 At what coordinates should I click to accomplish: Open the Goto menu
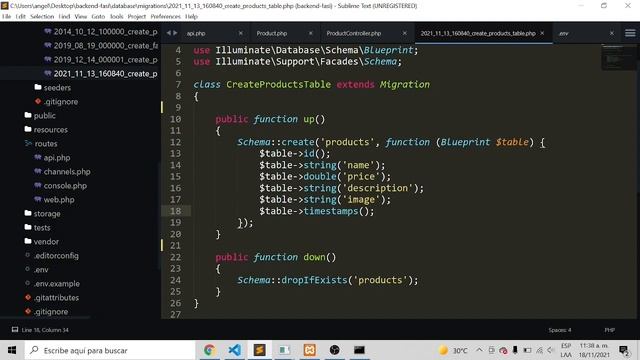click(x=98, y=16)
